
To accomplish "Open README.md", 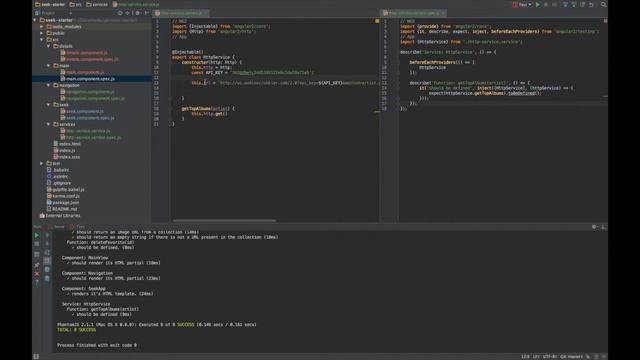I will [x=64, y=209].
